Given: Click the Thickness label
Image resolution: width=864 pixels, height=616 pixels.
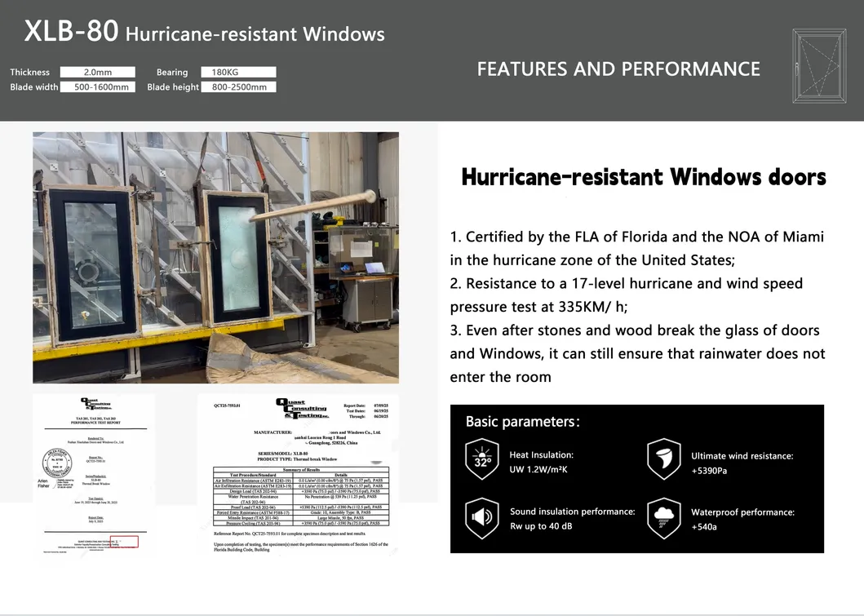Looking at the screenshot, I should click(29, 72).
